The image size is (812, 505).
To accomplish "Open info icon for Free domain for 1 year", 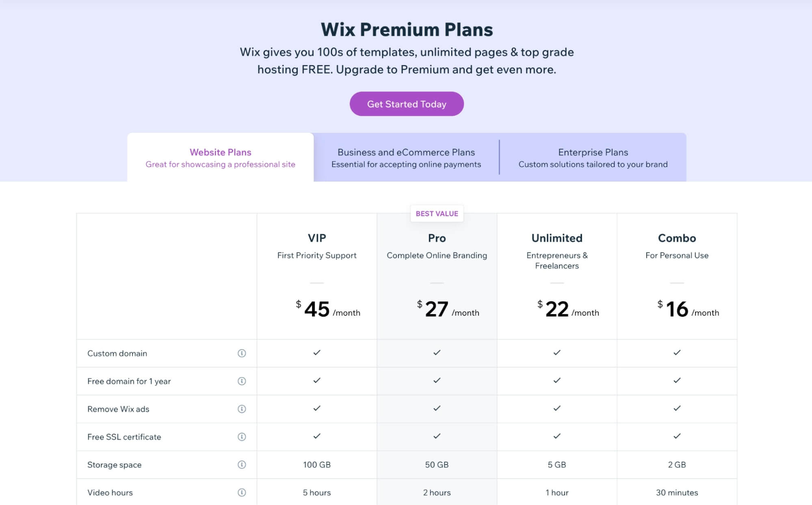I will pos(242,381).
